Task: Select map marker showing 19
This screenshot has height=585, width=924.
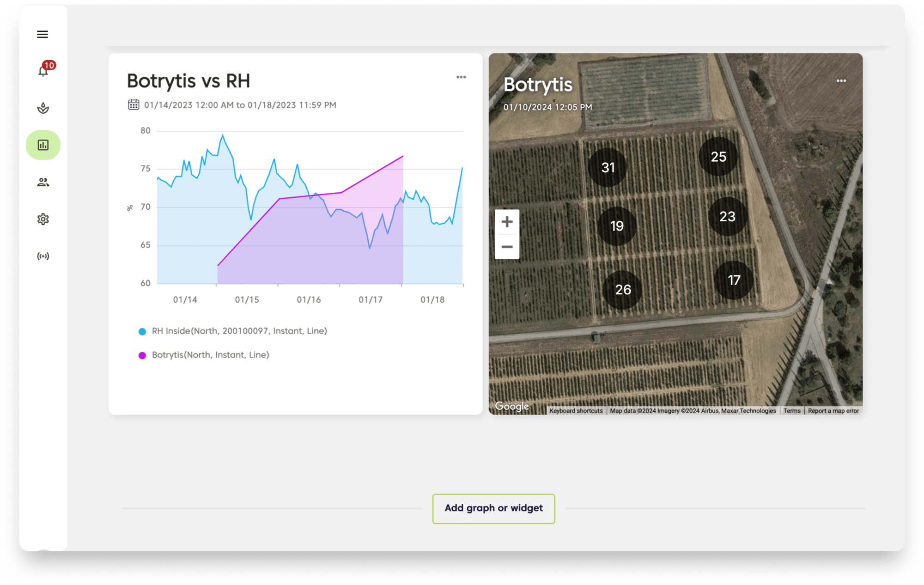Action: pos(617,226)
